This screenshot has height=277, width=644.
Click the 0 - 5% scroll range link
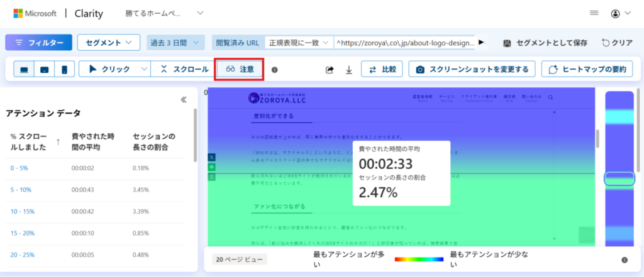pos(20,168)
